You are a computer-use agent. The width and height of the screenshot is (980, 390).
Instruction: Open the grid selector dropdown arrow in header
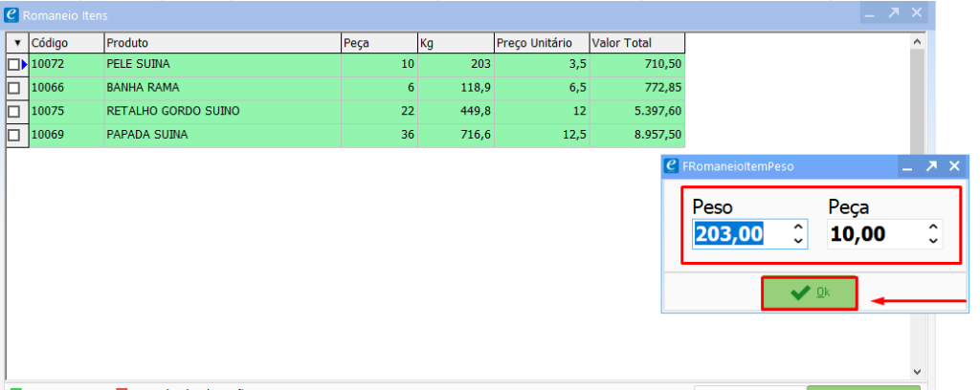[x=17, y=43]
